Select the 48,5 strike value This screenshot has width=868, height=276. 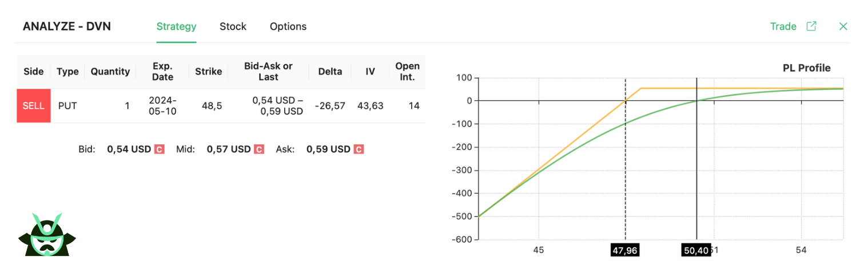point(208,106)
